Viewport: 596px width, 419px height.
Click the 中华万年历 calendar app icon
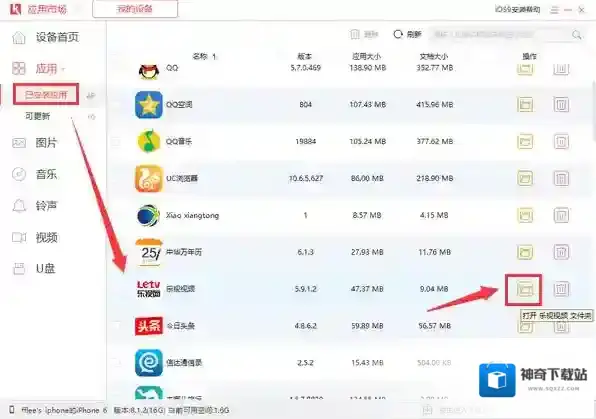pyautogui.click(x=149, y=252)
